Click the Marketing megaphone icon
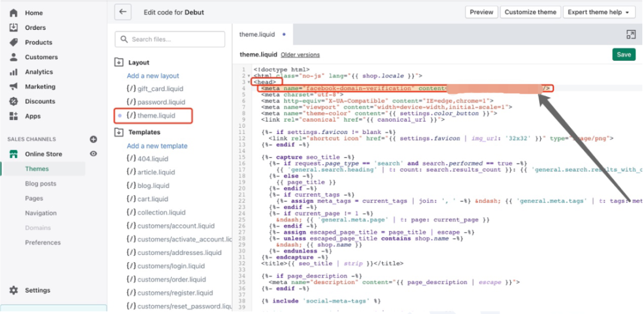 point(14,87)
